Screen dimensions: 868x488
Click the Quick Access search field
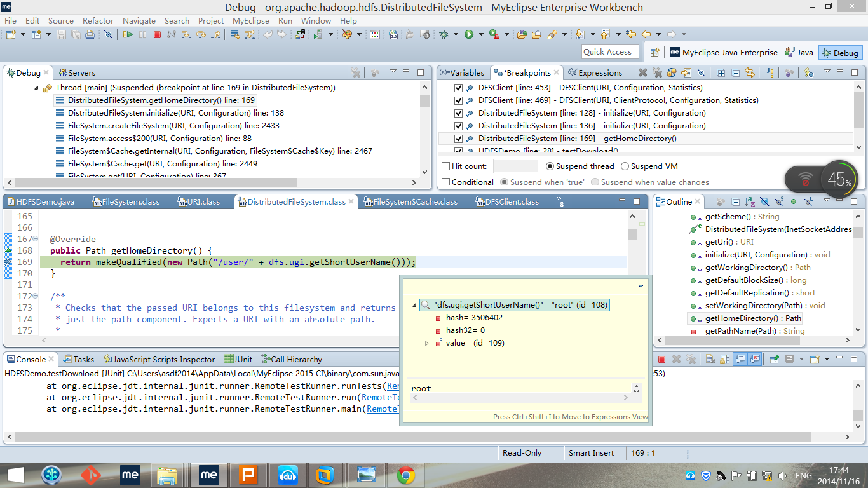pos(609,52)
